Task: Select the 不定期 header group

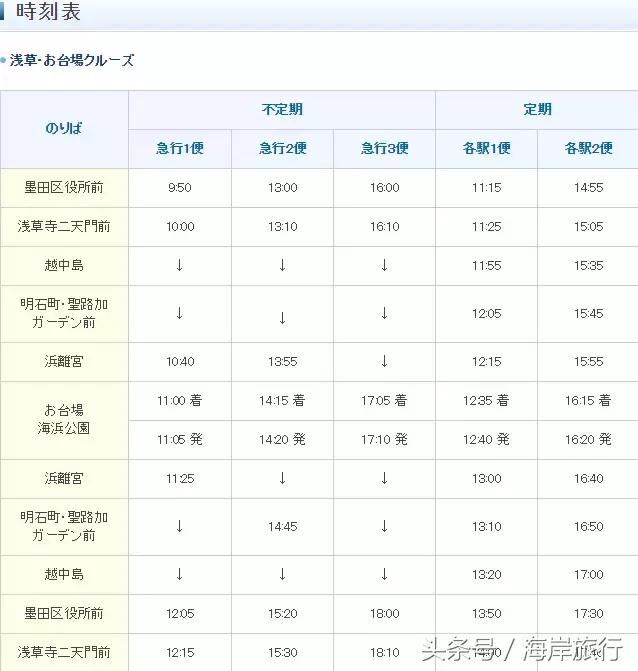Action: [x=282, y=109]
